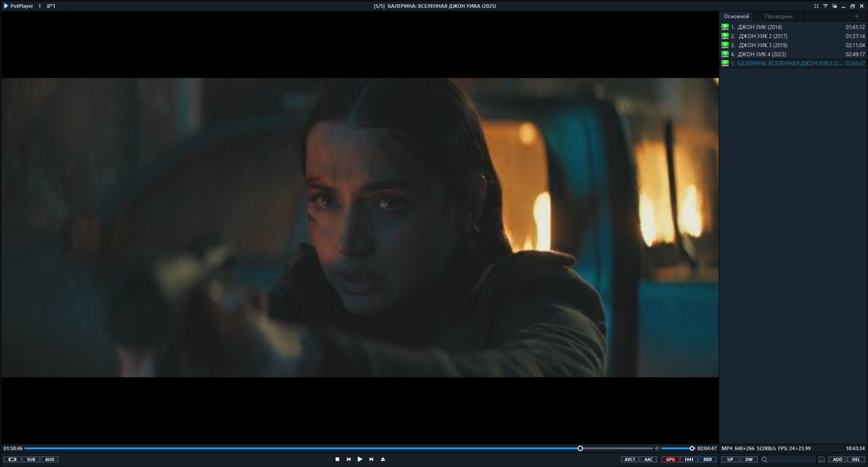Click the MP4 file icon of ДЖОН УИК 4 (2023)

pos(725,54)
